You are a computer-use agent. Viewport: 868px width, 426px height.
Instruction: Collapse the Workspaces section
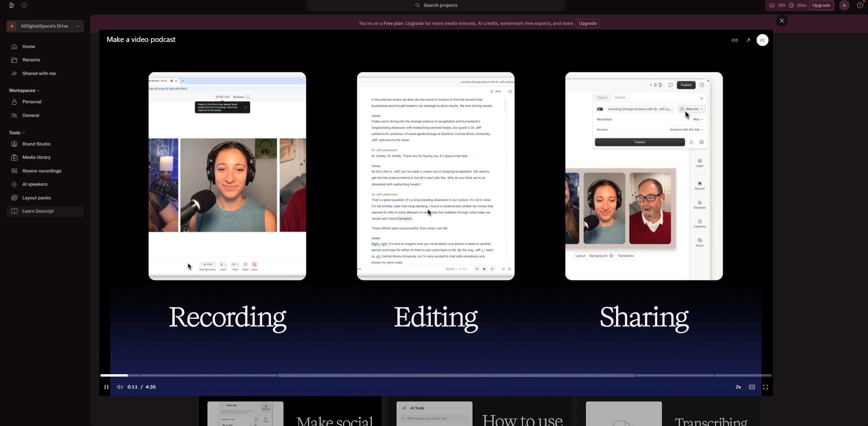click(x=24, y=91)
